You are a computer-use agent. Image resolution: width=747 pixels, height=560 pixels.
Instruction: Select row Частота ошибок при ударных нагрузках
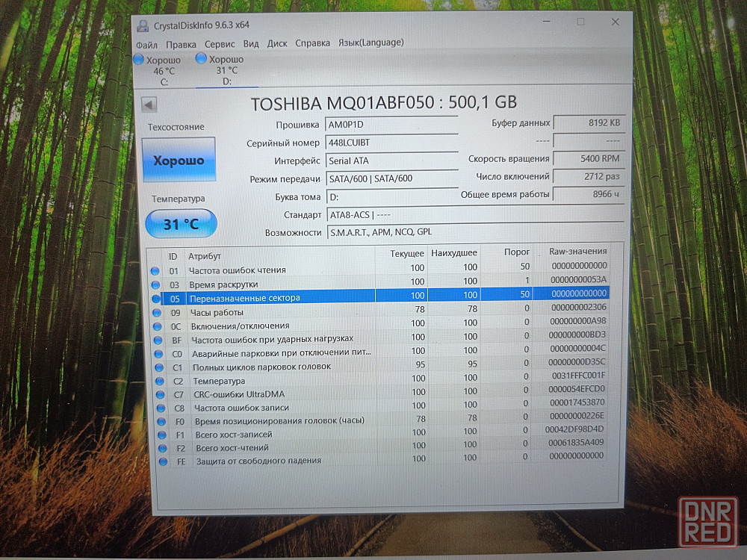(x=382, y=337)
